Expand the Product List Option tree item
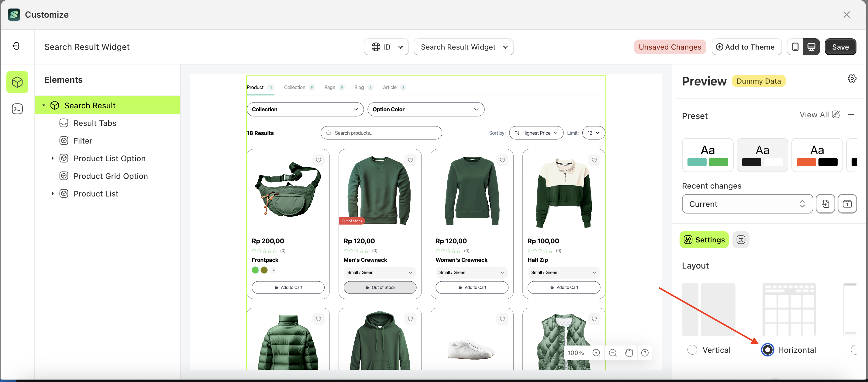 pos(53,158)
